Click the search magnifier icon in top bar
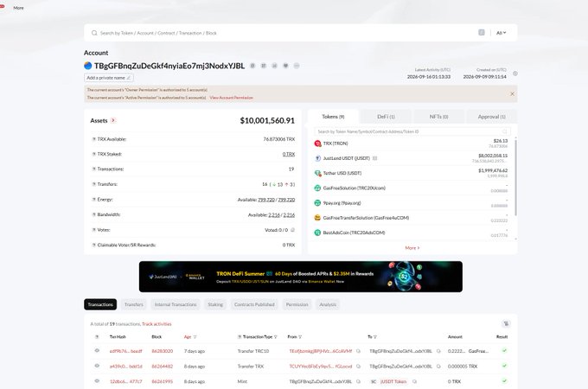 pos(94,33)
